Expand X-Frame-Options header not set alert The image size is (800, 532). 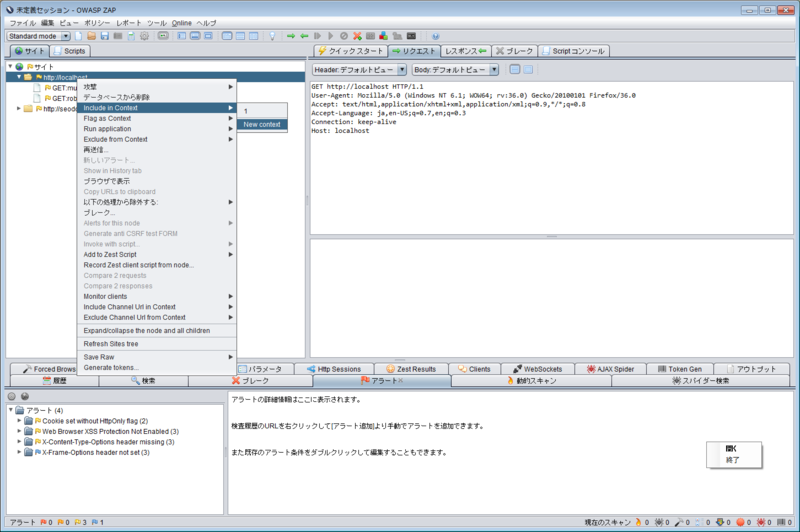(19, 452)
